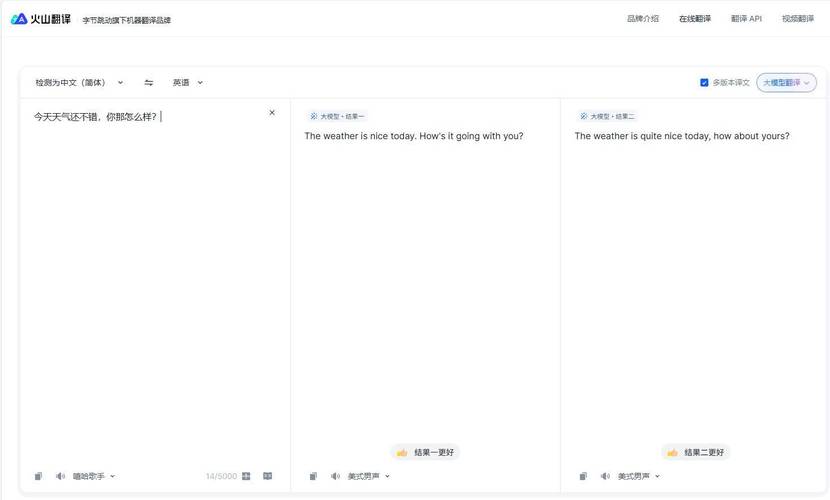Open the book glossary icon in source panel
The height and width of the screenshot is (500, 830).
268,476
